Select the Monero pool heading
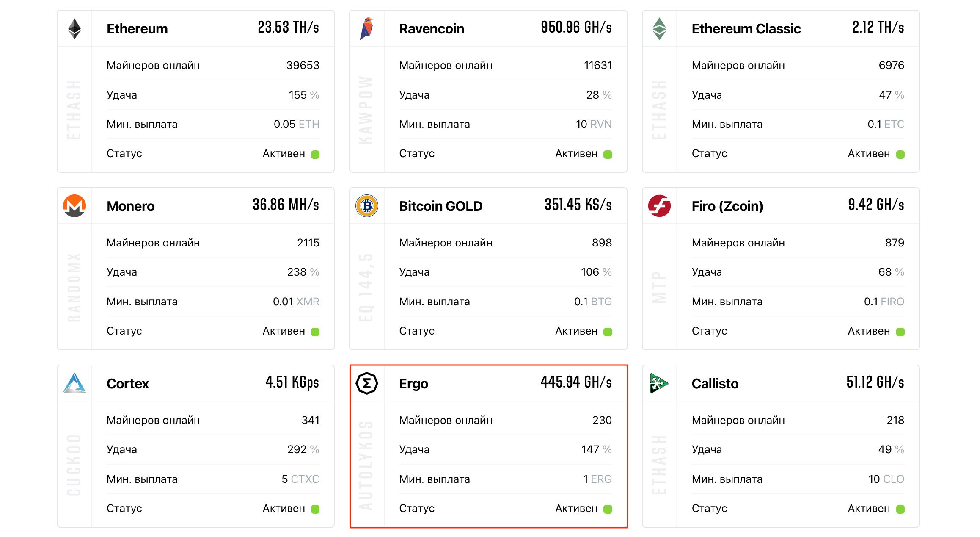Image resolution: width=980 pixels, height=537 pixels. click(x=131, y=206)
